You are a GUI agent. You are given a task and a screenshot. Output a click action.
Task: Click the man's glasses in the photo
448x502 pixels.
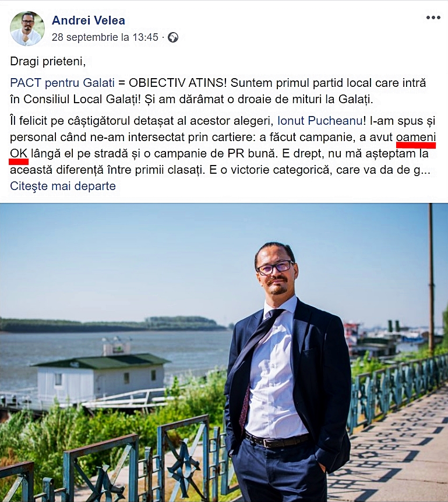tap(275, 268)
